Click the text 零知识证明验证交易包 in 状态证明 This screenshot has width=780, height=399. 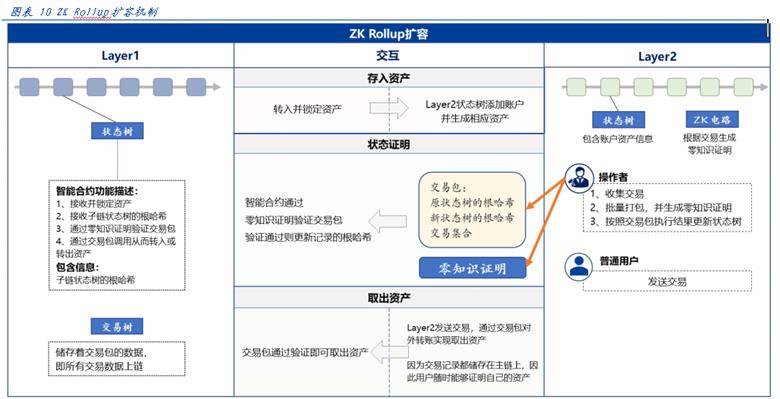pyautogui.click(x=293, y=220)
